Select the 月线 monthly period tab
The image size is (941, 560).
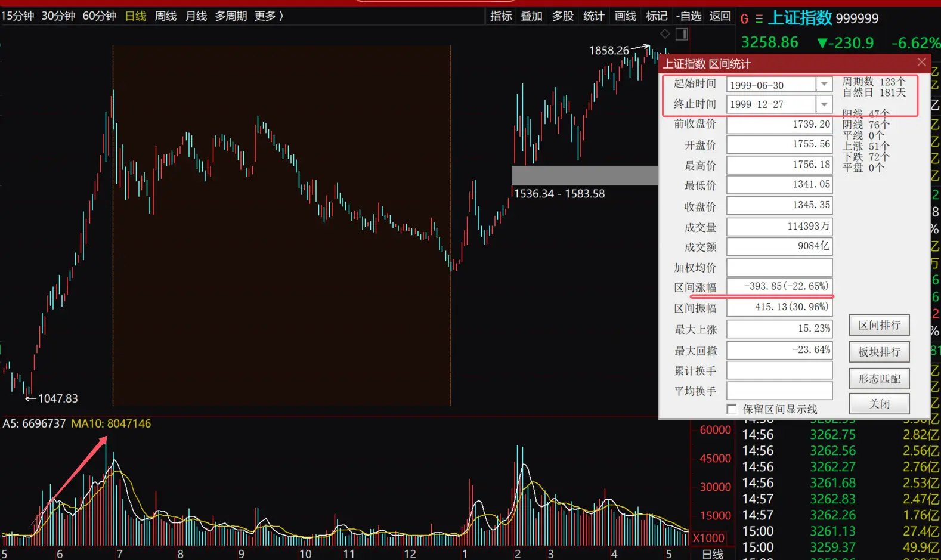[x=196, y=16]
